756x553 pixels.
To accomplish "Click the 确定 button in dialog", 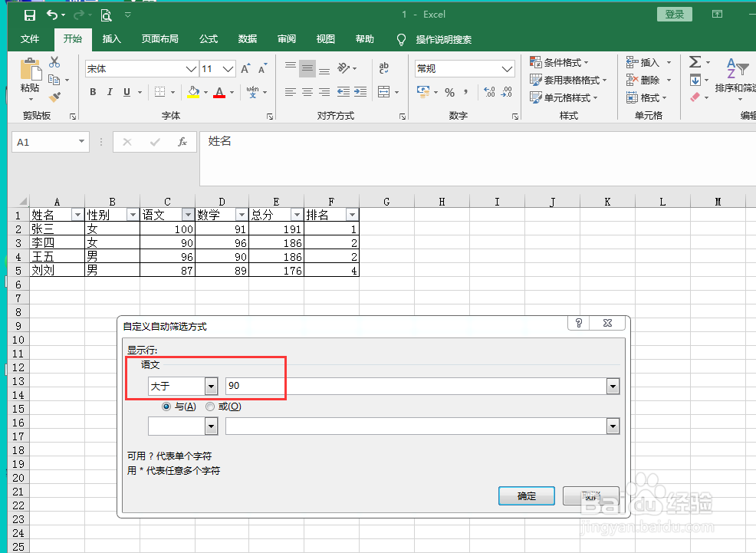I will tap(527, 495).
